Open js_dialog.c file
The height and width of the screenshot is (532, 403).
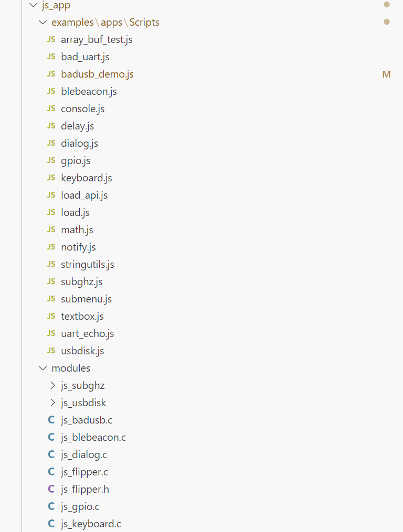pyautogui.click(x=84, y=455)
